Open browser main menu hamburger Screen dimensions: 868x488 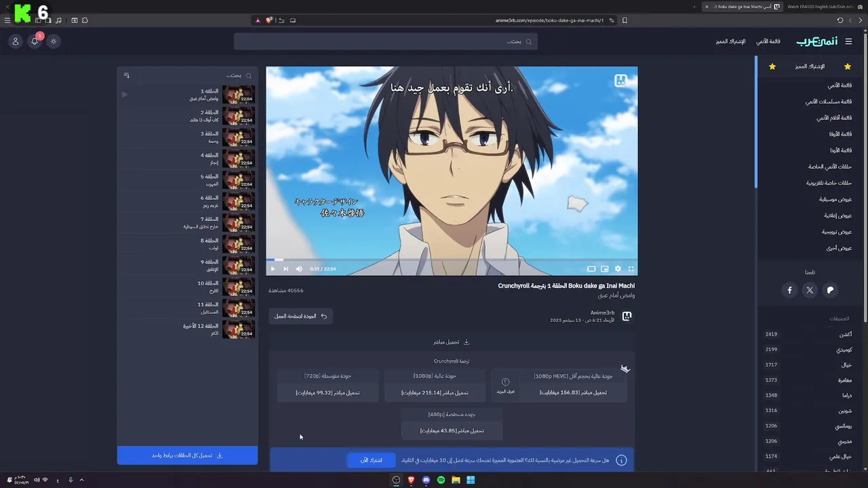[x=7, y=20]
